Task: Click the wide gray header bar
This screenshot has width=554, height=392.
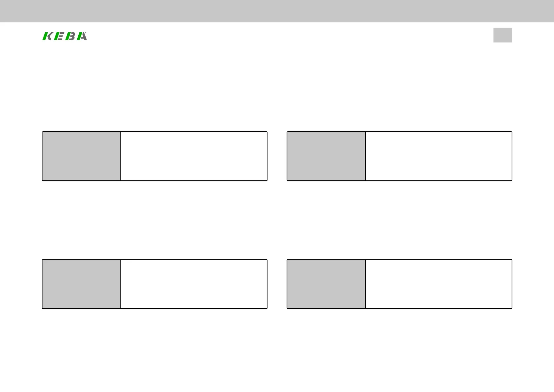Action: [277, 11]
